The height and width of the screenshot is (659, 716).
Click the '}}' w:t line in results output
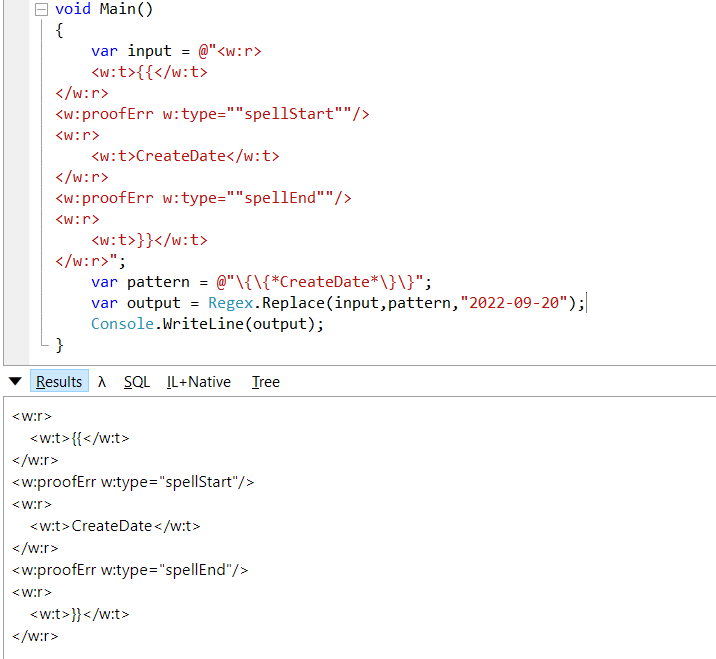[79, 614]
